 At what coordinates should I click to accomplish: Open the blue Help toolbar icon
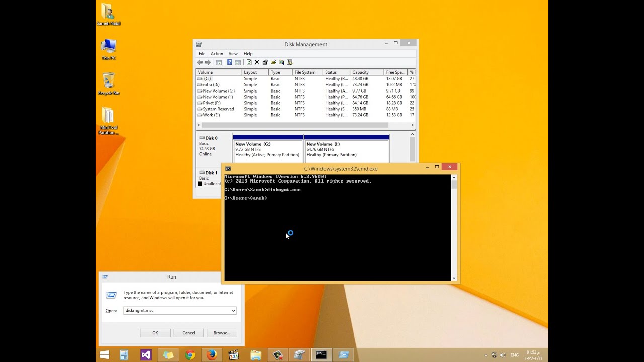[x=230, y=62]
